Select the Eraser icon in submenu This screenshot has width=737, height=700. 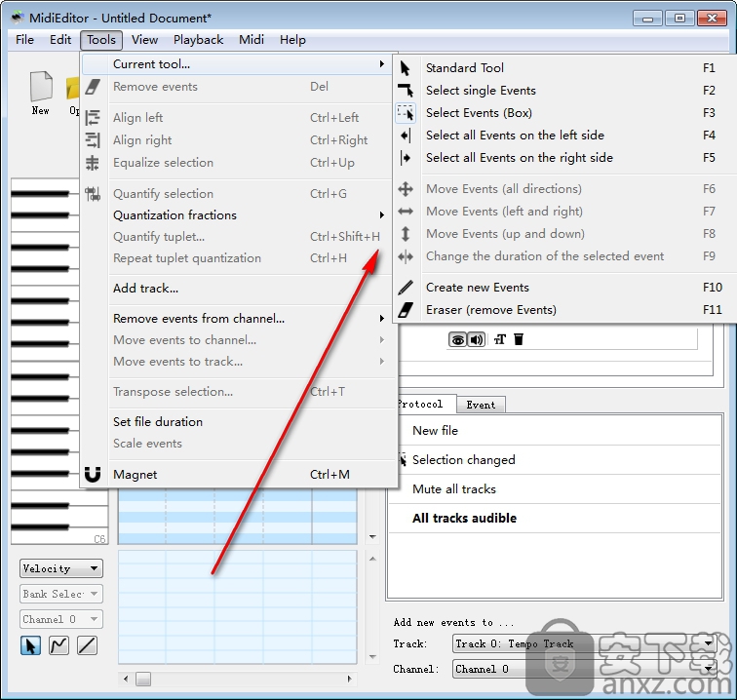[x=406, y=310]
